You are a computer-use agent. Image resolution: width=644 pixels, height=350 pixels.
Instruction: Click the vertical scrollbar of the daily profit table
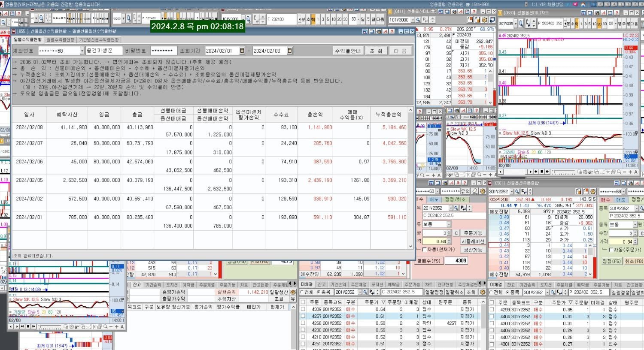[410, 178]
